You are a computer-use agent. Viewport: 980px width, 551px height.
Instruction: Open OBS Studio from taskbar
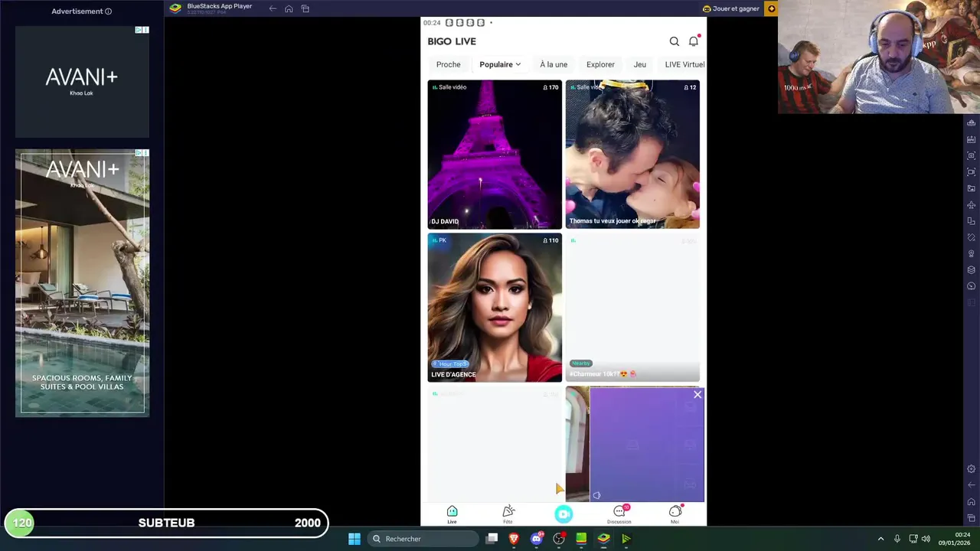(559, 539)
